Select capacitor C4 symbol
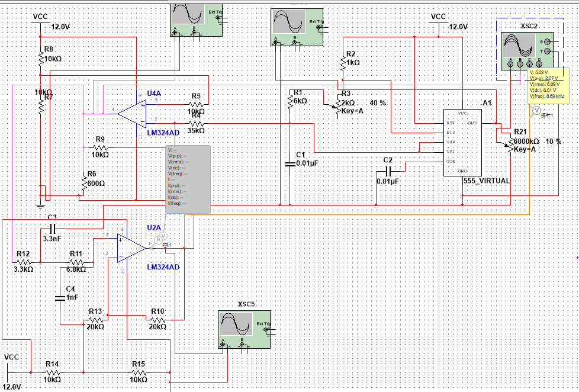 (x=60, y=298)
